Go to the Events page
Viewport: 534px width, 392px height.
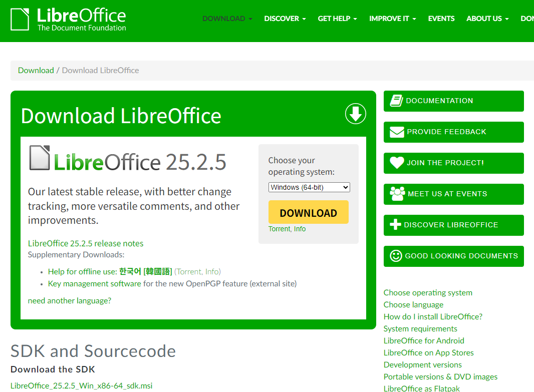pos(441,19)
